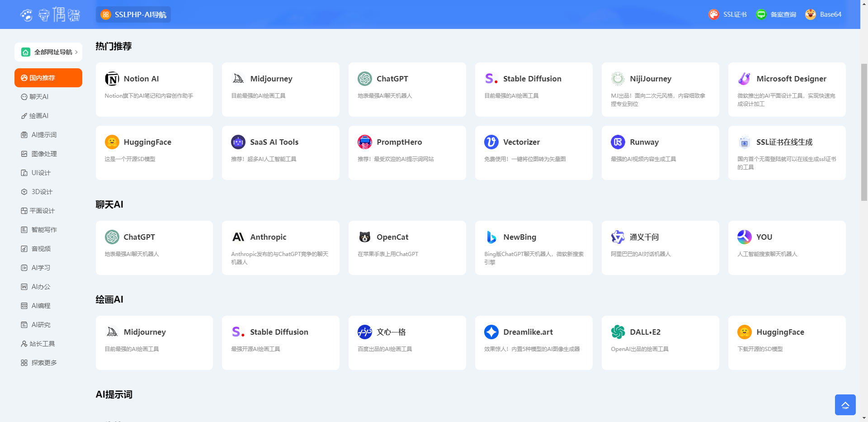The width and height of the screenshot is (868, 422).
Task: Click the ChatGPT icon in 热门推荐 section
Action: (x=365, y=79)
